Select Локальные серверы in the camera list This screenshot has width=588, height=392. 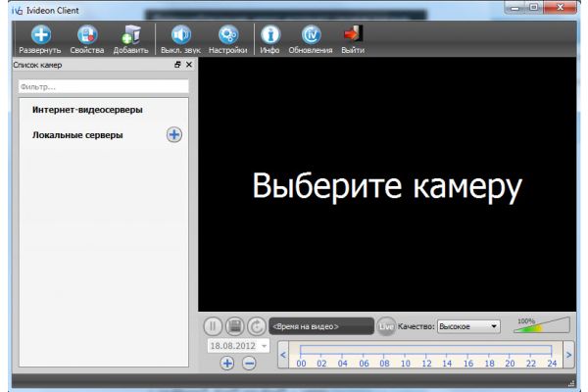click(77, 135)
